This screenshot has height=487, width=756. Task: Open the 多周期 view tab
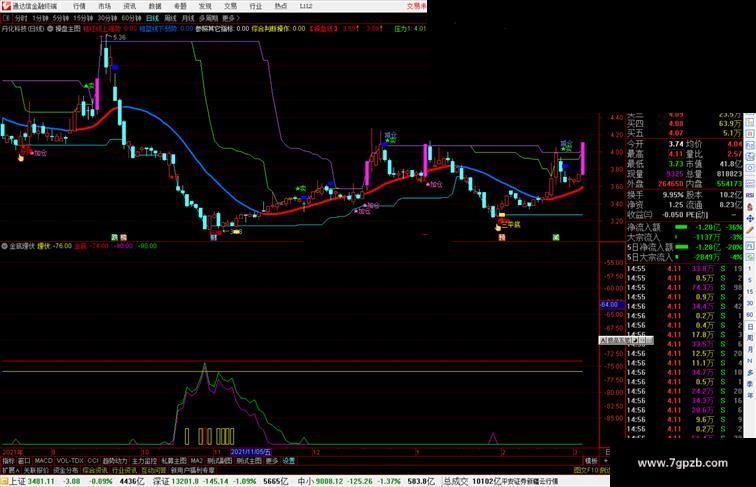pos(208,18)
